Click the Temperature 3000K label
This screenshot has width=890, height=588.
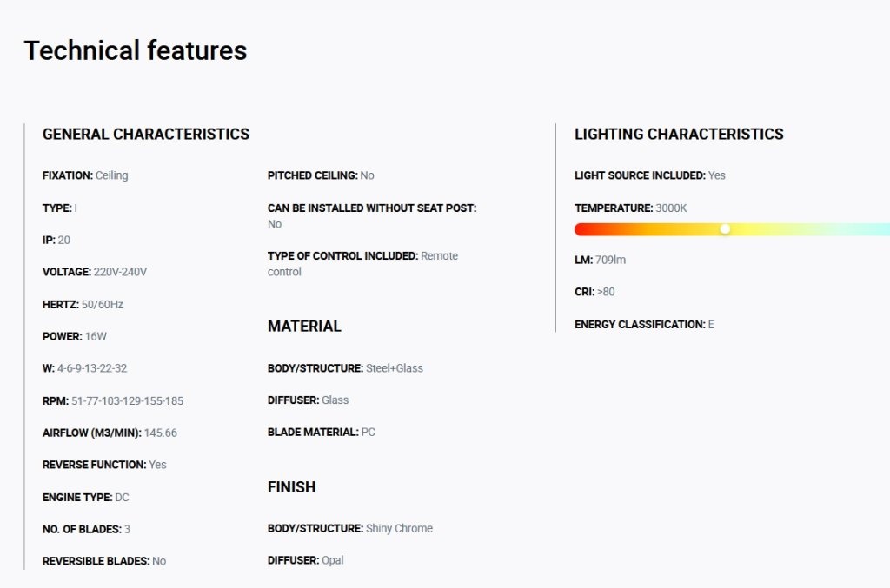[631, 208]
